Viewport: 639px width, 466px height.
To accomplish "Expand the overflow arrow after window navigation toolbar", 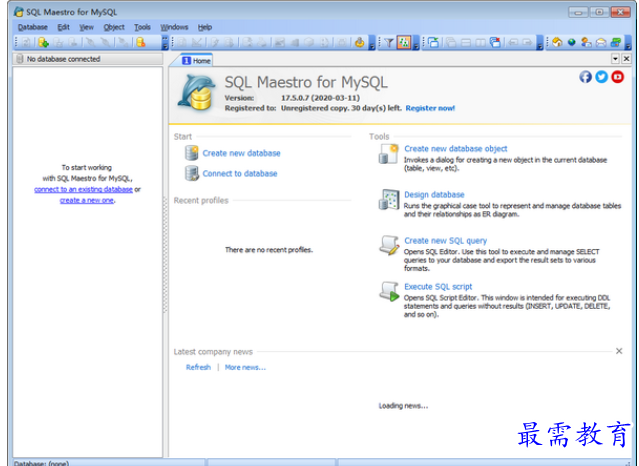I will 540,42.
